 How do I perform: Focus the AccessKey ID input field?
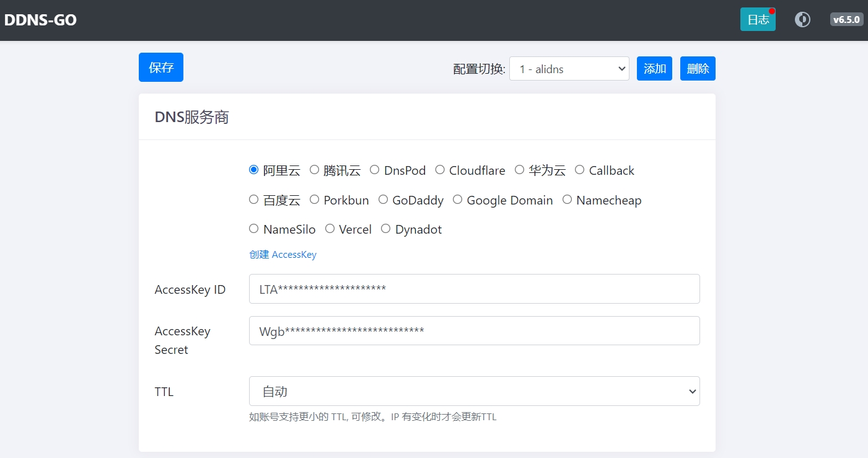point(475,289)
